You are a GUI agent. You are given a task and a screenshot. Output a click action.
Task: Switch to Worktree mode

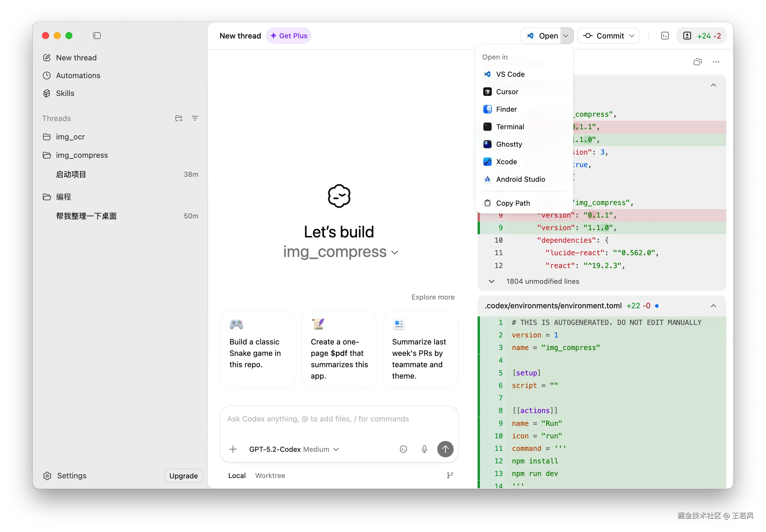(x=270, y=476)
